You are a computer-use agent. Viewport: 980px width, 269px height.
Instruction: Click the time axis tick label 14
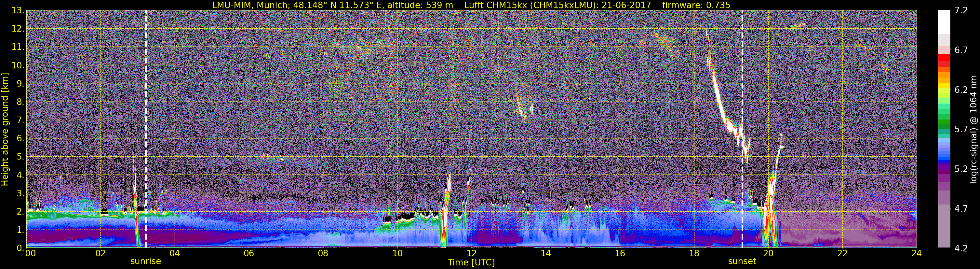545,253
